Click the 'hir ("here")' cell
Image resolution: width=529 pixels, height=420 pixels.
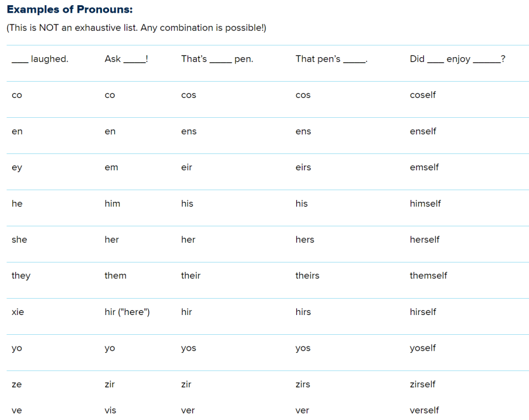pos(127,312)
